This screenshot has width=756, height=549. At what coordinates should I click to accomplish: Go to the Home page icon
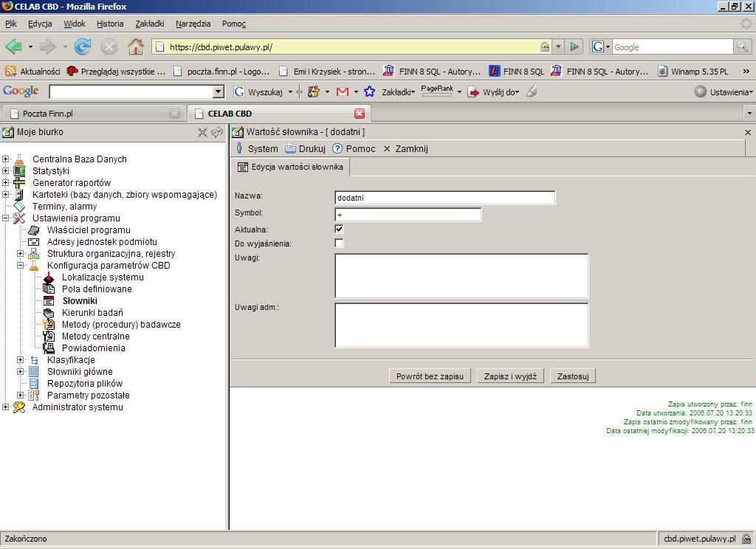(x=136, y=46)
